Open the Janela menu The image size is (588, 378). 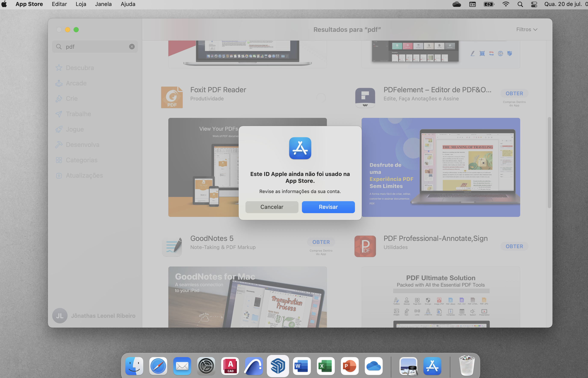(103, 4)
